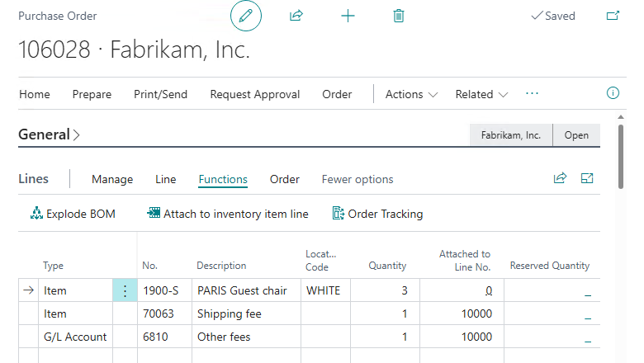This screenshot has height=363, width=644.
Task: Click the pencil edit icon
Action: click(245, 16)
